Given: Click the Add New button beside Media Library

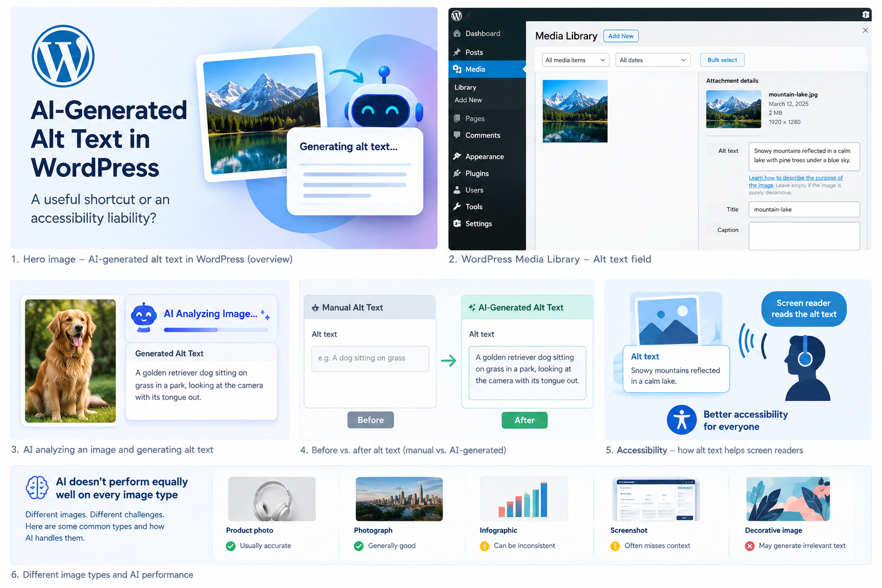Looking at the screenshot, I should pos(621,36).
